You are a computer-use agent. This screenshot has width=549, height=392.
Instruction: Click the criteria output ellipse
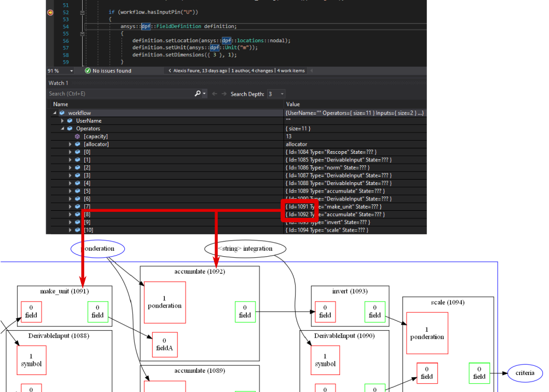525,373
